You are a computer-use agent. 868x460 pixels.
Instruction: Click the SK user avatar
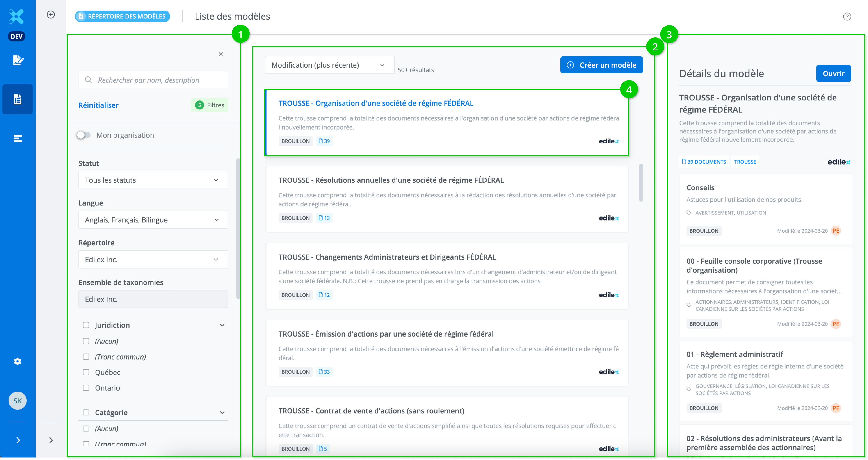18,401
